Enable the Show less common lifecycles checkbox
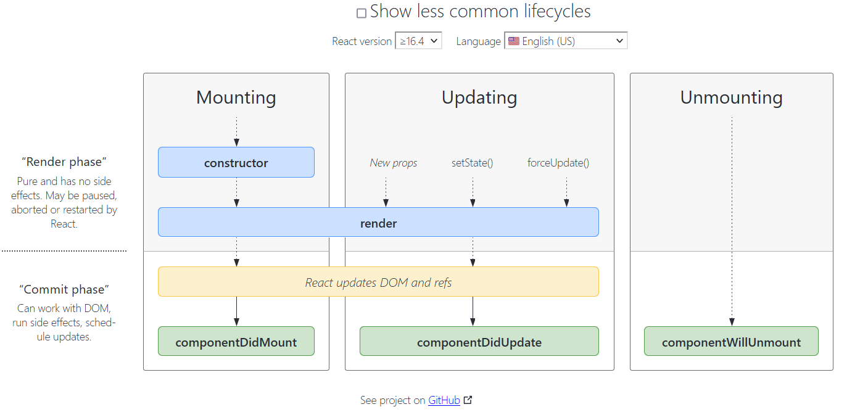This screenshot has width=868, height=420. pos(361,12)
